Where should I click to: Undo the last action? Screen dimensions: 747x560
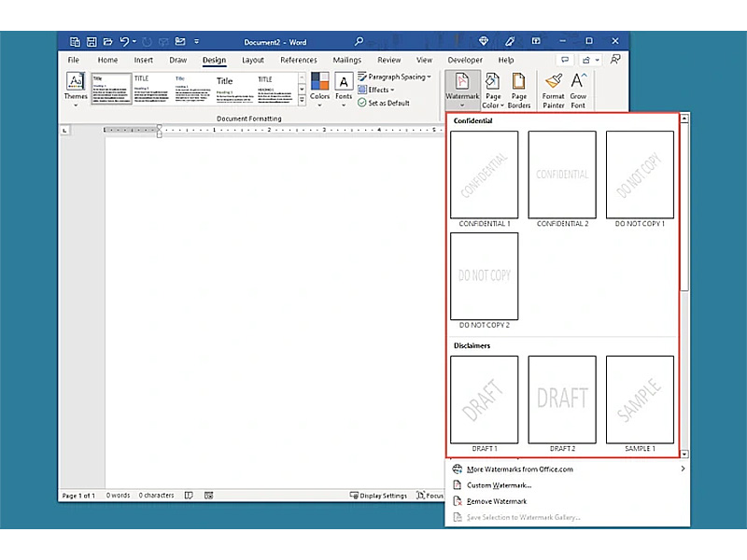(x=124, y=42)
